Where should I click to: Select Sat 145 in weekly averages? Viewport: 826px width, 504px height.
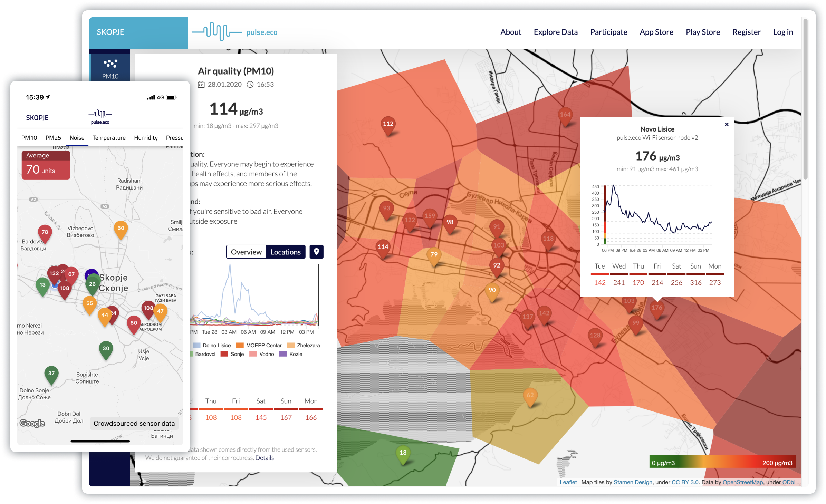(261, 409)
